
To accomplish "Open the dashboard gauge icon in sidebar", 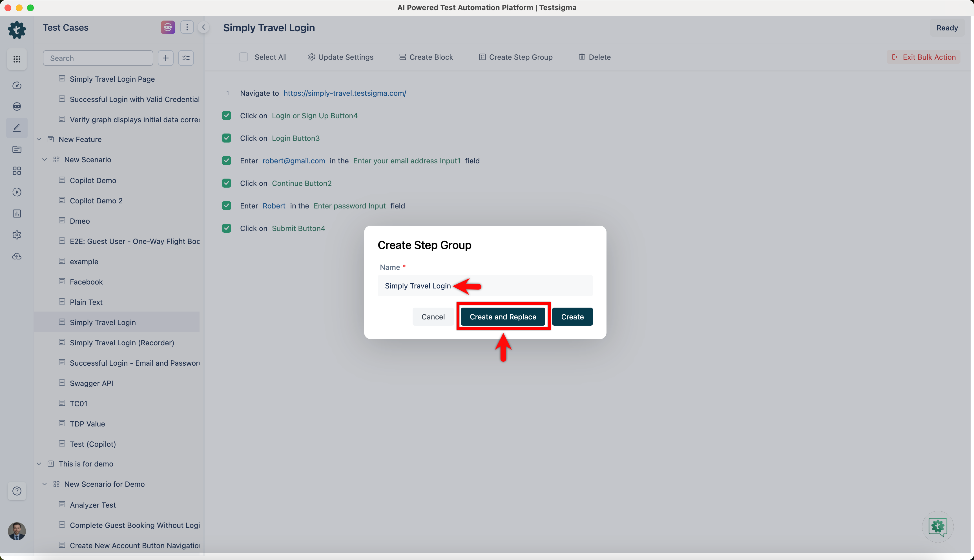I will tap(17, 85).
